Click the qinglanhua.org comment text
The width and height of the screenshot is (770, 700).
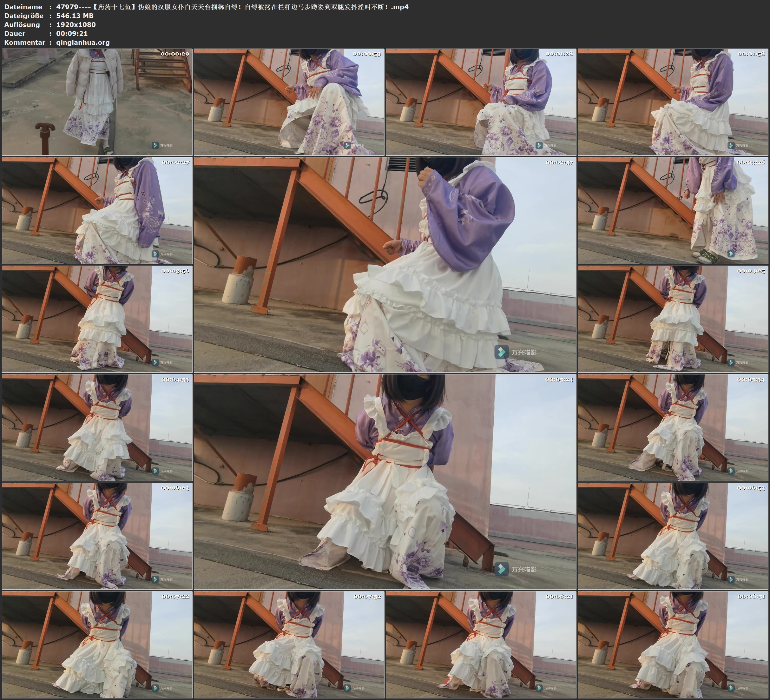[x=83, y=43]
